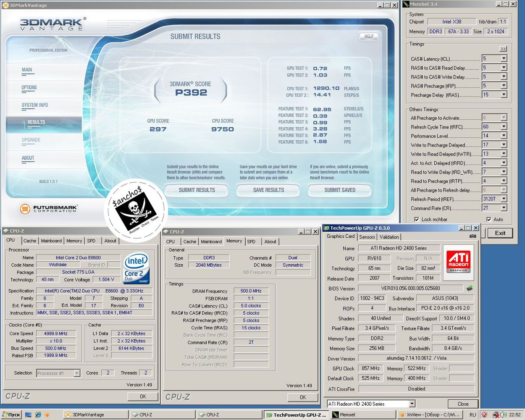Click the P392 3DMark score
Image resolution: width=525 pixels, height=420 pixels.
click(191, 93)
